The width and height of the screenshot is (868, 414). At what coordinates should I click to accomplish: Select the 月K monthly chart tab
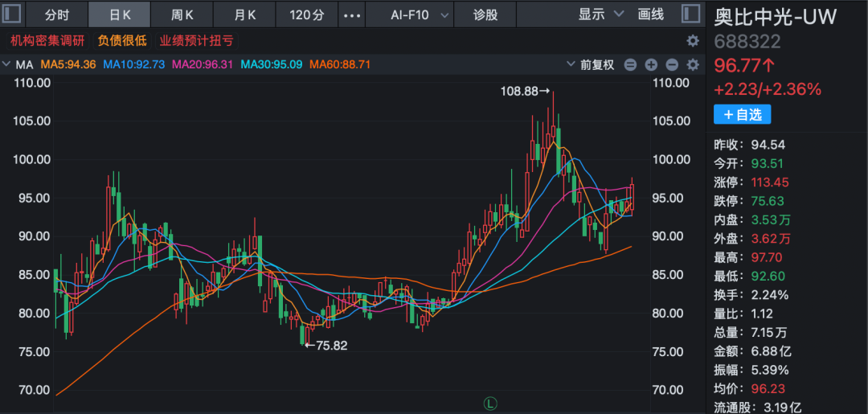[245, 14]
